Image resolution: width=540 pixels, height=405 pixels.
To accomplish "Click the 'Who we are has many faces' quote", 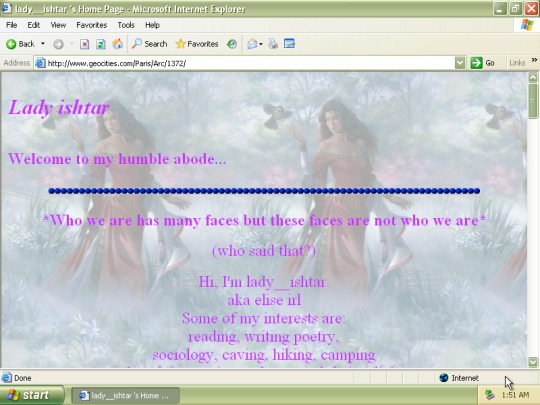I will pos(264,220).
